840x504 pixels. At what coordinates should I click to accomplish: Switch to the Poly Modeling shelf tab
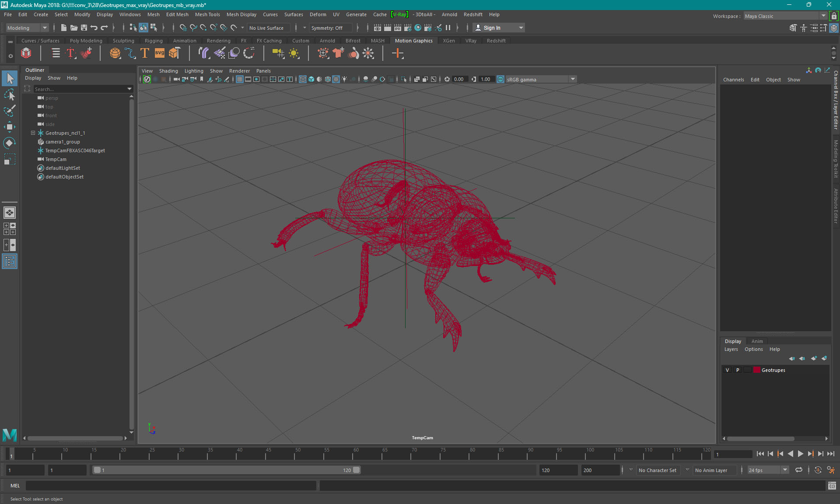point(86,41)
